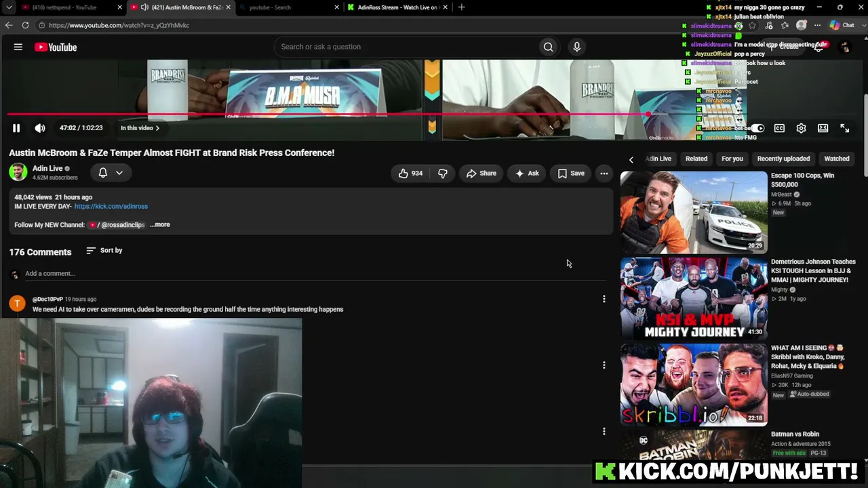The width and height of the screenshot is (868, 488).
Task: Enter full screen mode
Action: click(x=844, y=128)
